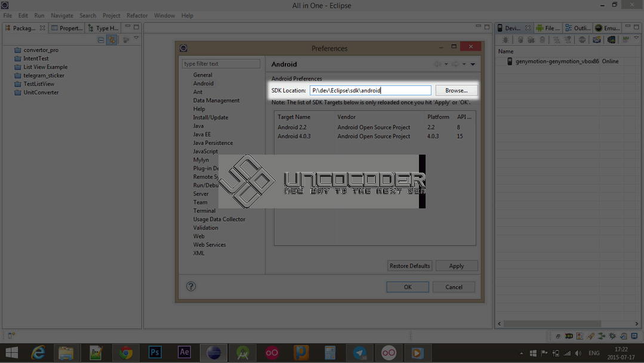Viewport: 644px width, 363px height.
Task: Click the Browse... button for SDK Location
Action: (457, 90)
